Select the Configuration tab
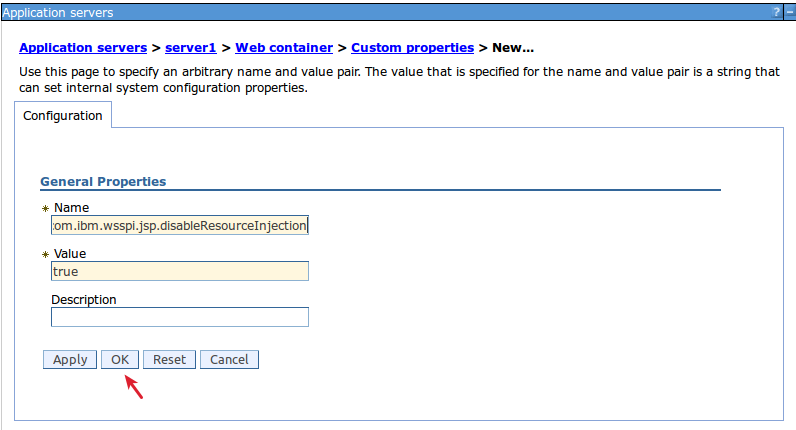 (x=63, y=116)
